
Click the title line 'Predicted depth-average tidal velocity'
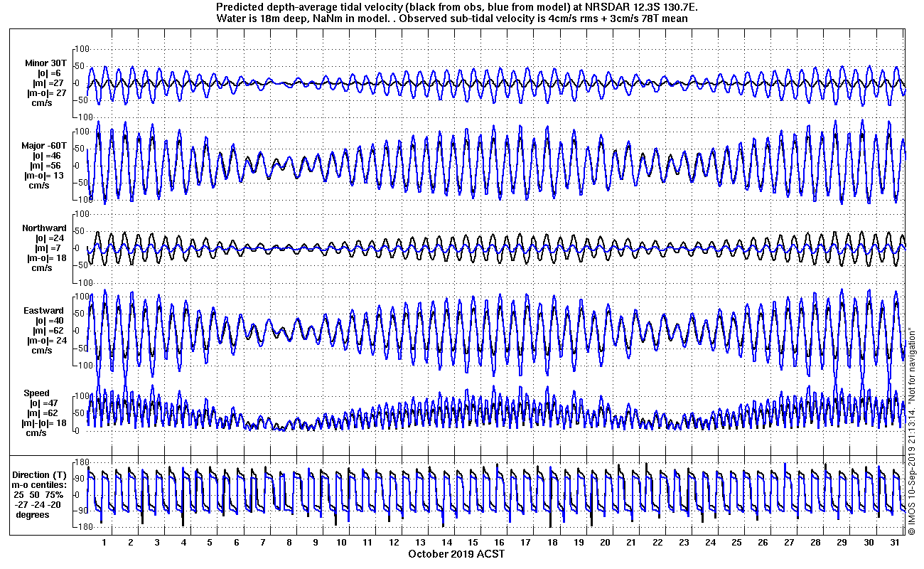458,7
